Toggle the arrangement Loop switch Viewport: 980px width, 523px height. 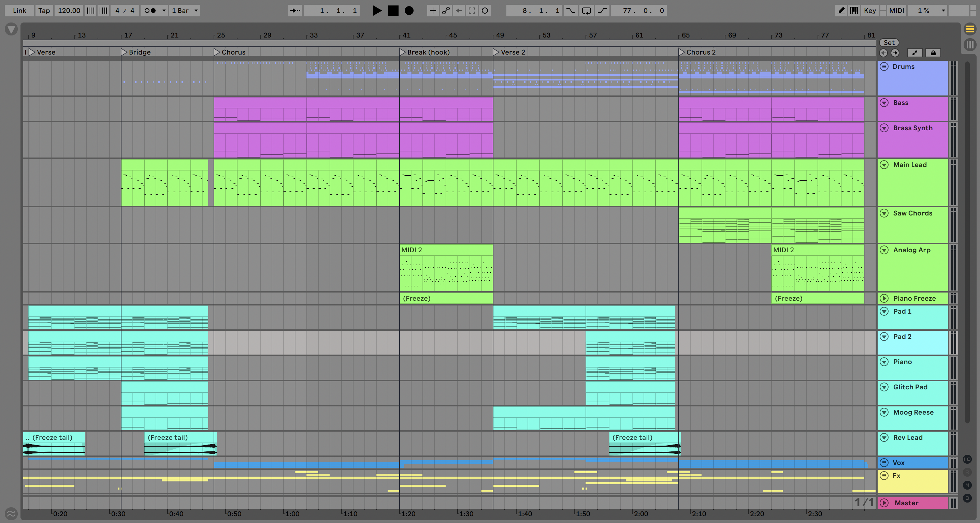click(586, 11)
